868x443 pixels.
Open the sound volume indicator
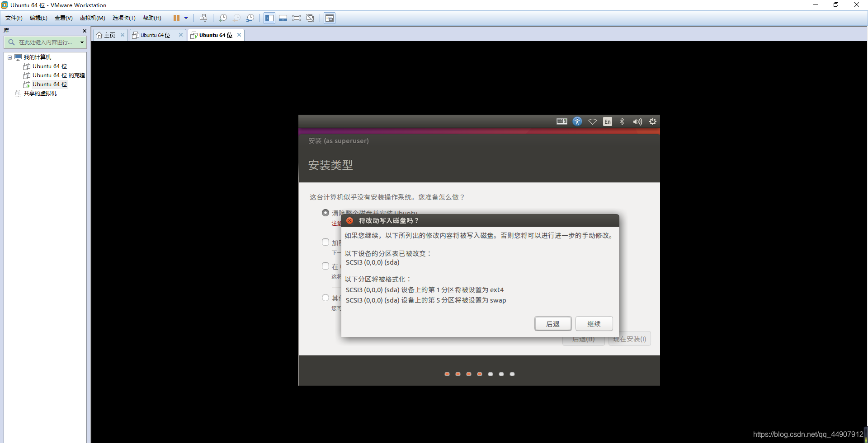(637, 121)
